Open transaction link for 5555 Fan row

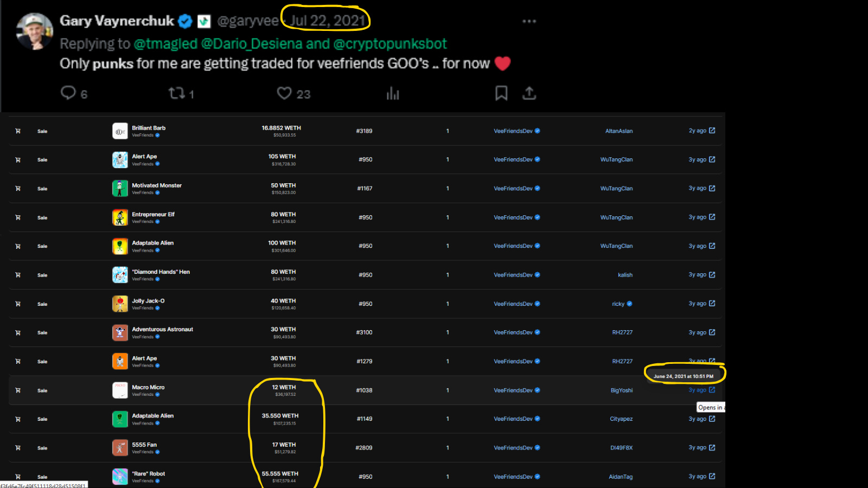[x=712, y=447]
